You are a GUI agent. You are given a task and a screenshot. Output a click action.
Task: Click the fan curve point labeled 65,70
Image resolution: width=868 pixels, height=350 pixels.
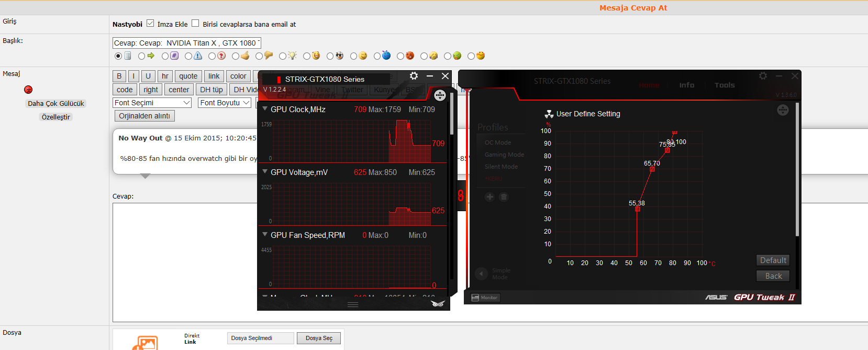652,169
